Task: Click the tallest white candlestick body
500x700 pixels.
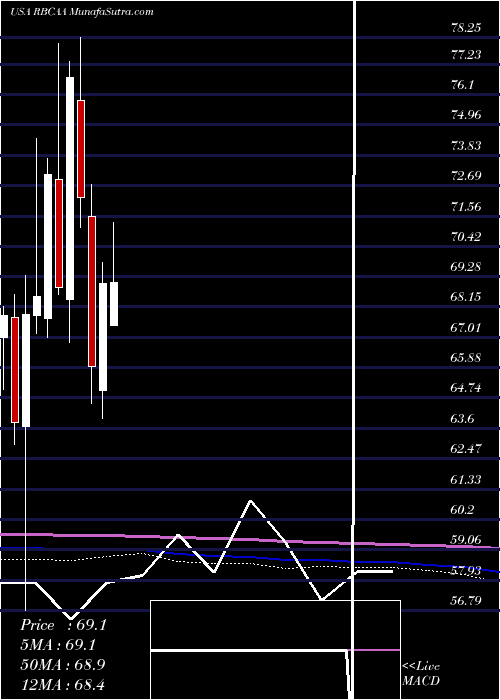Action: [x=70, y=188]
